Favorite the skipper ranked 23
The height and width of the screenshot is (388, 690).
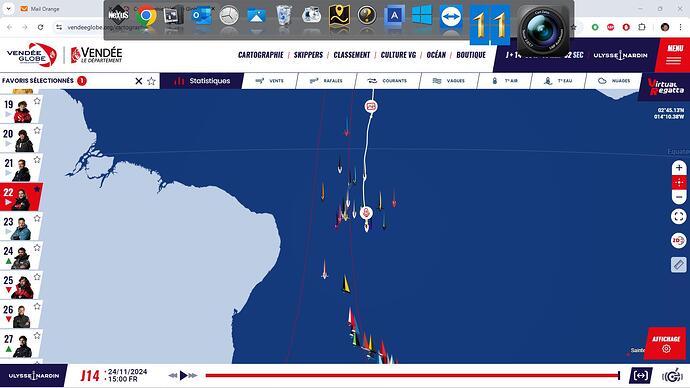pos(37,219)
